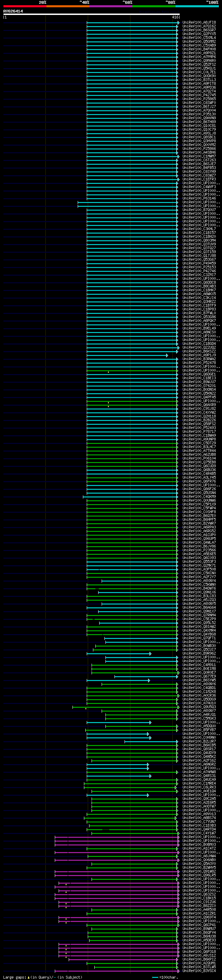Select hit label UniRef100_Q53G67

click(x=199, y=259)
